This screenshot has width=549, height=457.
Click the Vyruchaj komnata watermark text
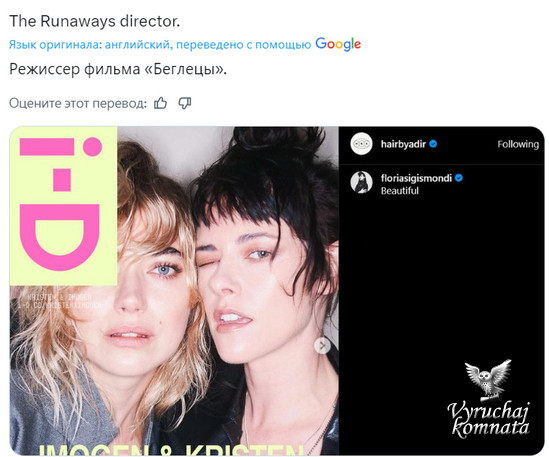pos(489,420)
